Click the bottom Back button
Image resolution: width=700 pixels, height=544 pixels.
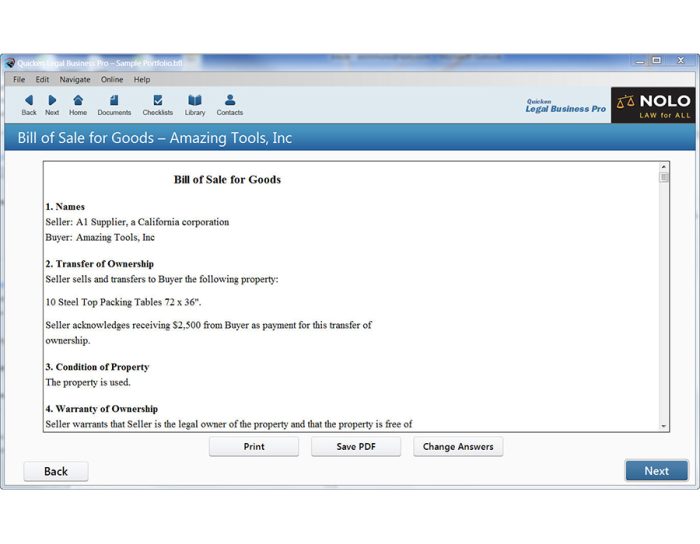(x=56, y=471)
